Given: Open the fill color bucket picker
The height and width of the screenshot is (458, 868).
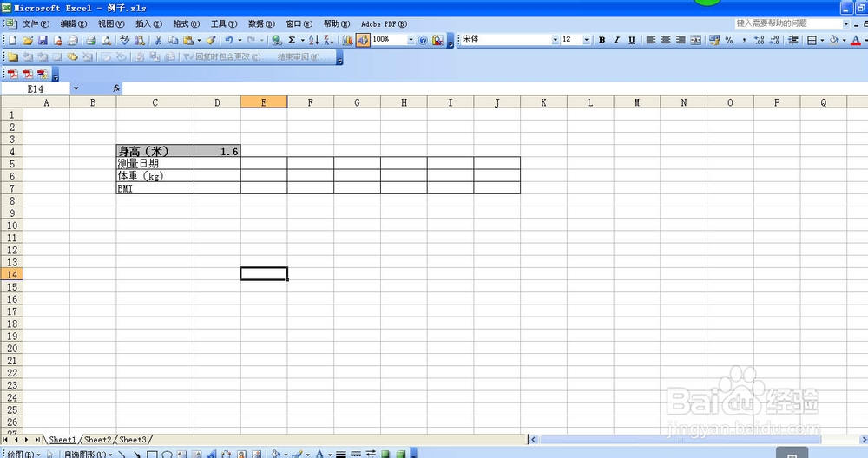Looking at the screenshot, I should coord(833,40).
